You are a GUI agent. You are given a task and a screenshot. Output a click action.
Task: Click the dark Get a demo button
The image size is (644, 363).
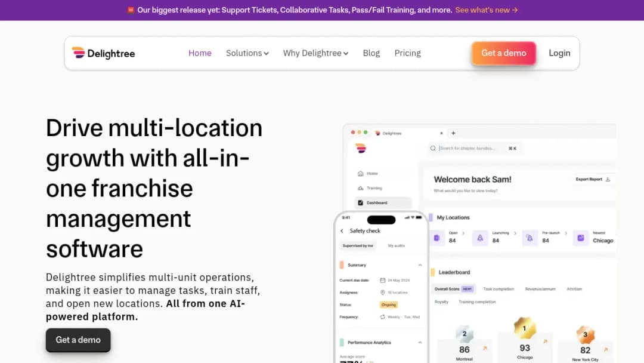click(78, 340)
